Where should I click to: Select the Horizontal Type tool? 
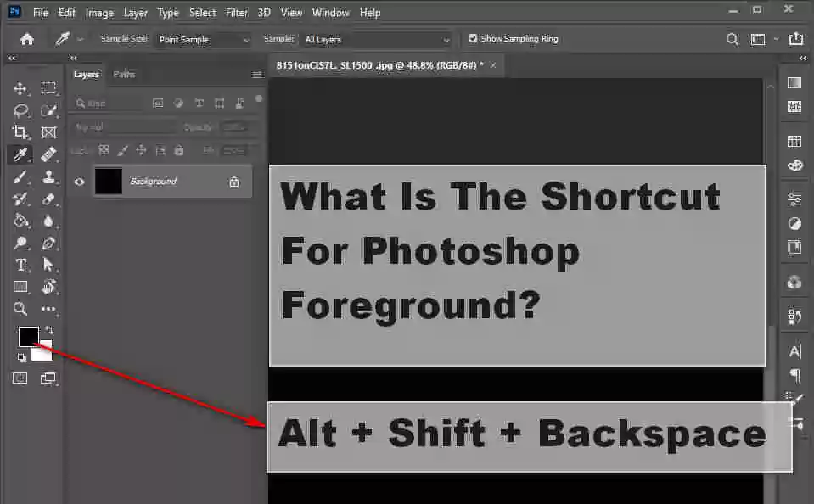[20, 266]
